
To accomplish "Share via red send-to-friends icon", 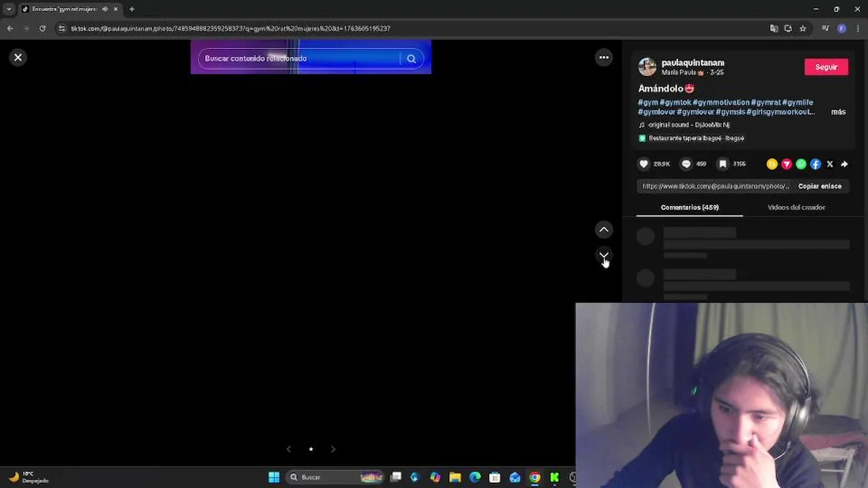I will click(x=787, y=164).
